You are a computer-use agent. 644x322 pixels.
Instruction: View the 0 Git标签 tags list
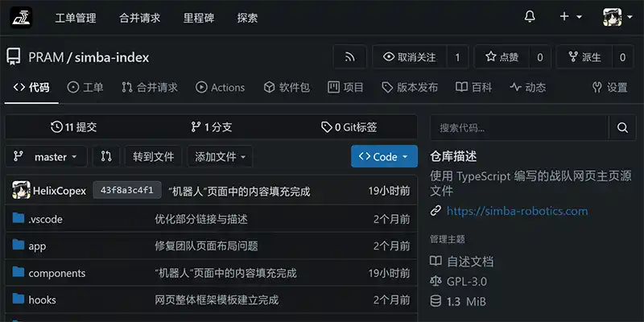point(349,127)
